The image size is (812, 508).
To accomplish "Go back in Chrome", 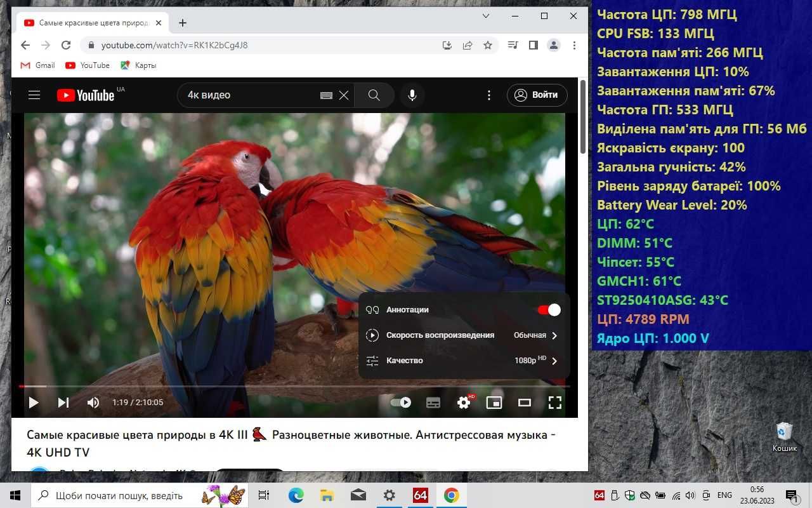I will click(25, 45).
